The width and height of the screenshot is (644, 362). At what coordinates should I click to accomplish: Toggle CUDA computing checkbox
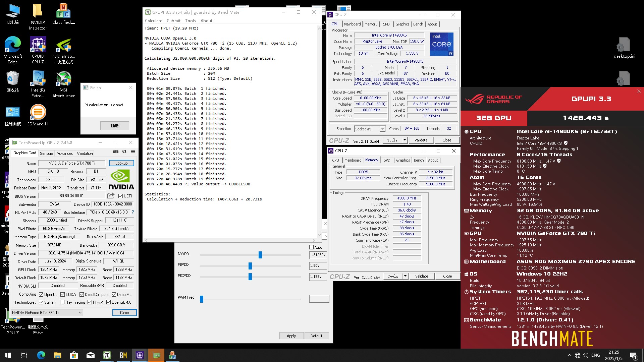tap(62, 295)
